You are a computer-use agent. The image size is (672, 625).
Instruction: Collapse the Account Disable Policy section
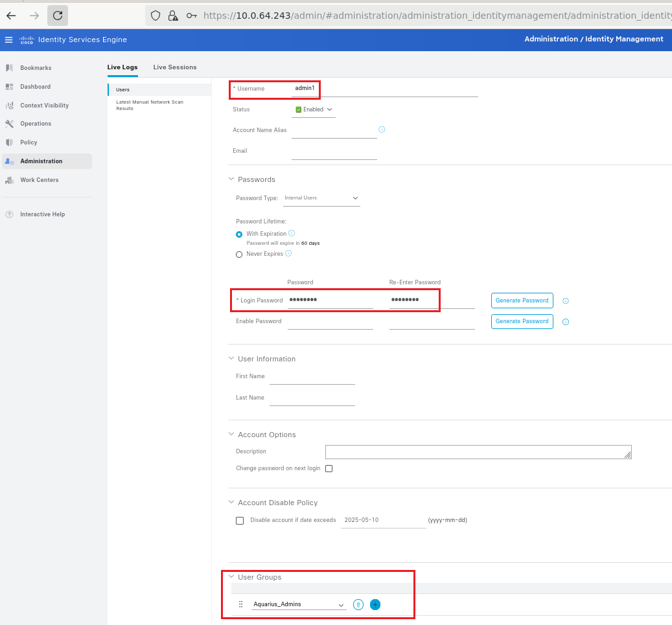[231, 502]
